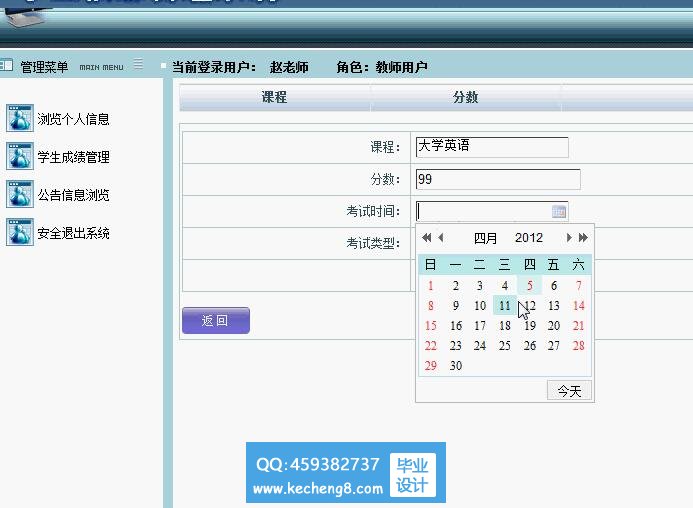Pick date 23 in the calendar
Viewport: 693px width, 508px height.
coord(456,346)
